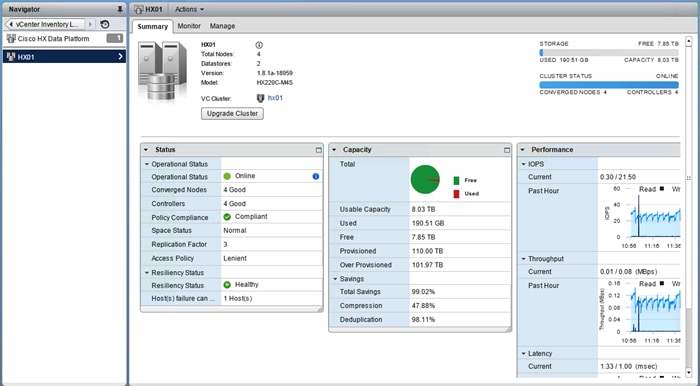Click the chevron arrow on HX01 row
This screenshot has width=700, height=386.
point(120,57)
